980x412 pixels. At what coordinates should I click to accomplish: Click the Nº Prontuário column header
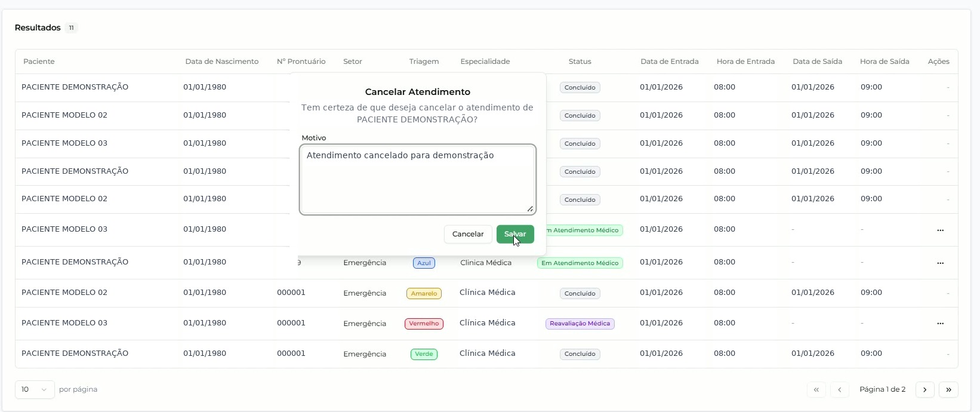301,62
